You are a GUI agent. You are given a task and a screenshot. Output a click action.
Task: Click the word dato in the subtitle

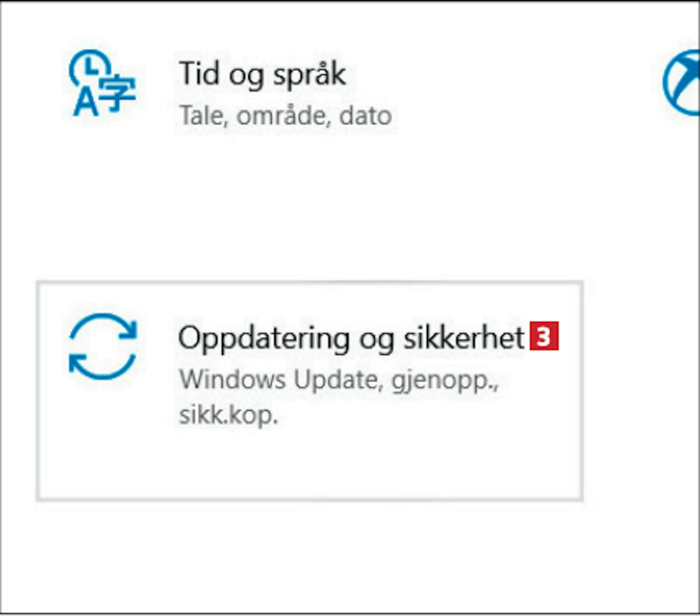tap(365, 116)
